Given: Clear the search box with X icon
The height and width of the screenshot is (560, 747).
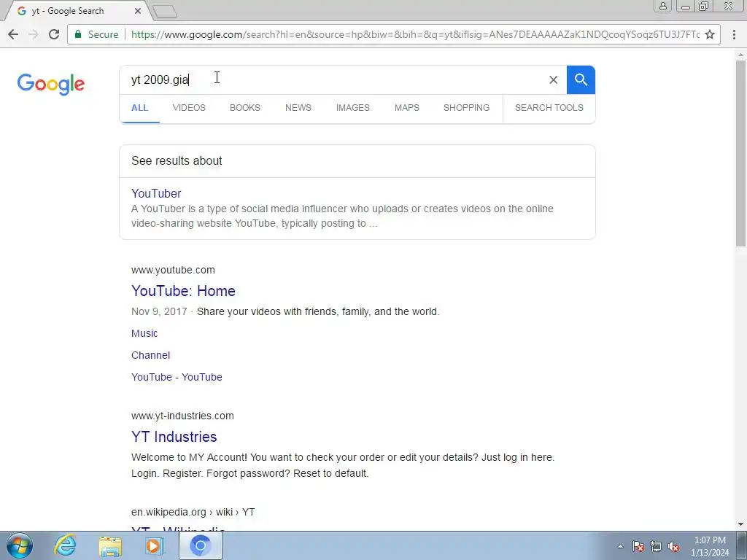Looking at the screenshot, I should tap(553, 79).
